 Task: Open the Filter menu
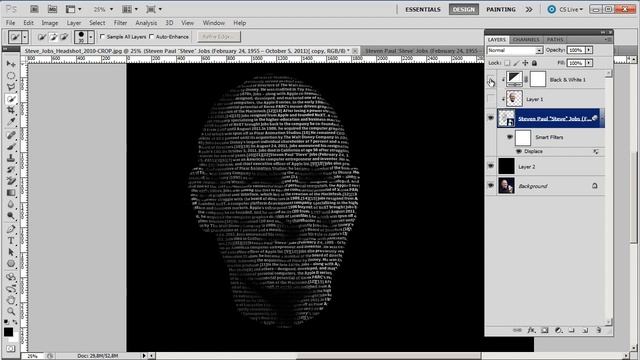point(120,23)
